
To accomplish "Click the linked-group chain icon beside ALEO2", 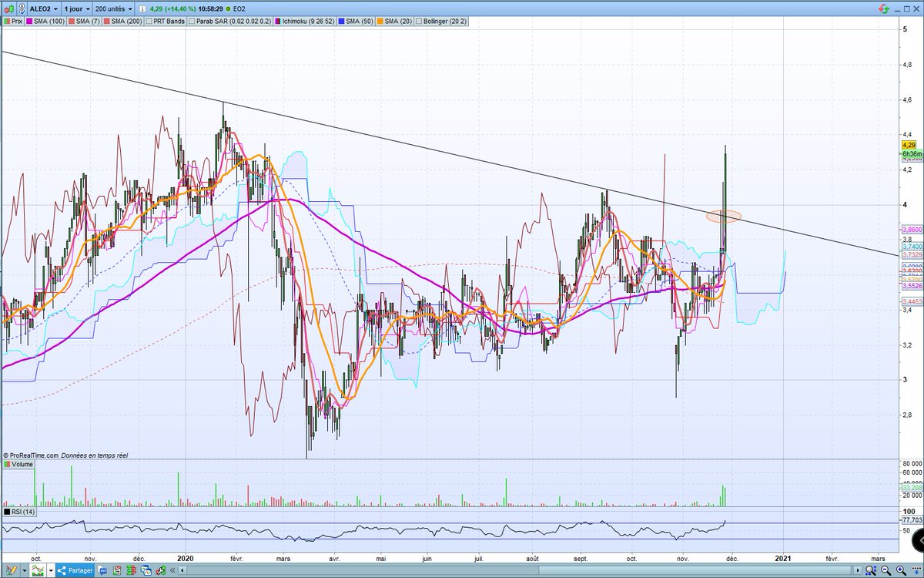I will click(22, 9).
